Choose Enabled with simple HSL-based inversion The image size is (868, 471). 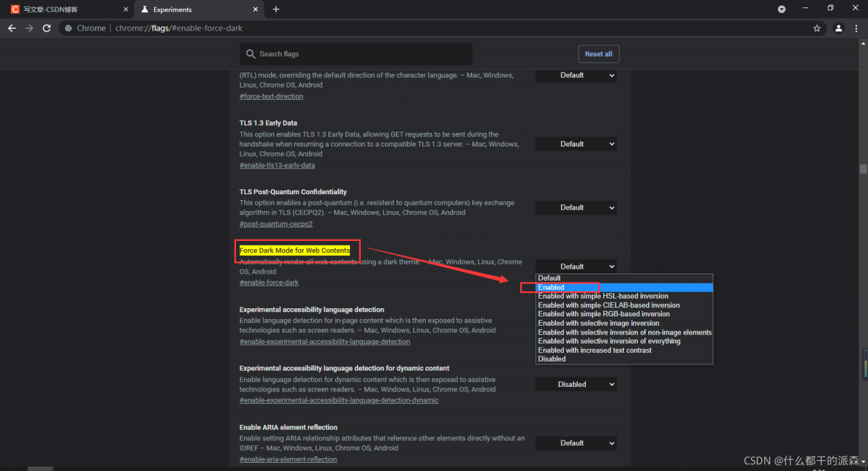pos(624,296)
